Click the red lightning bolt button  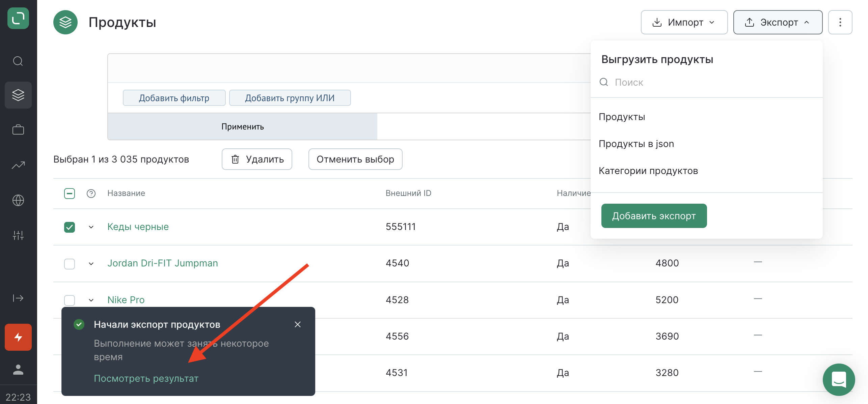18,337
